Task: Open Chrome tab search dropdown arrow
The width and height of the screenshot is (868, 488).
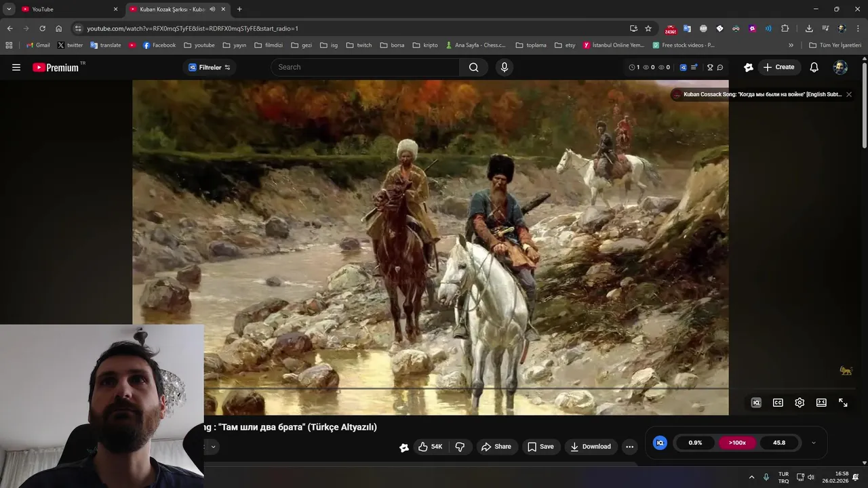Action: (9, 9)
